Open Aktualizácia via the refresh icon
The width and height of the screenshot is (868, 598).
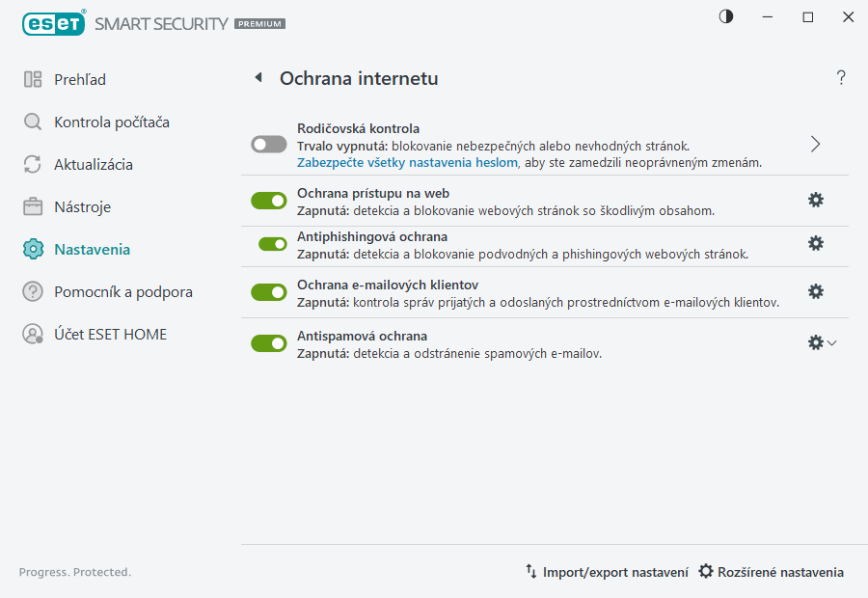(30, 164)
